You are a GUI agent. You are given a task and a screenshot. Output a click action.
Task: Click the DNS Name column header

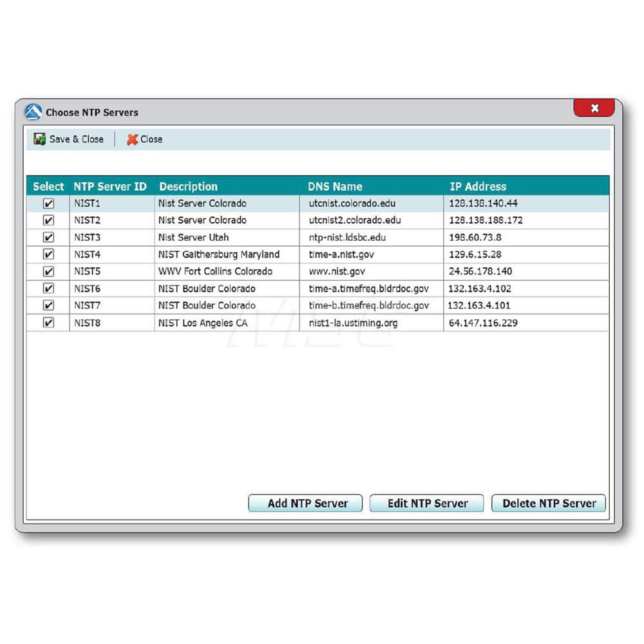336,186
